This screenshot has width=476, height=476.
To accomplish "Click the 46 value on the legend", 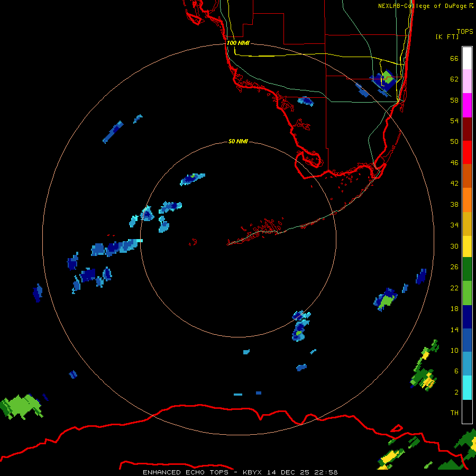I will tap(454, 163).
